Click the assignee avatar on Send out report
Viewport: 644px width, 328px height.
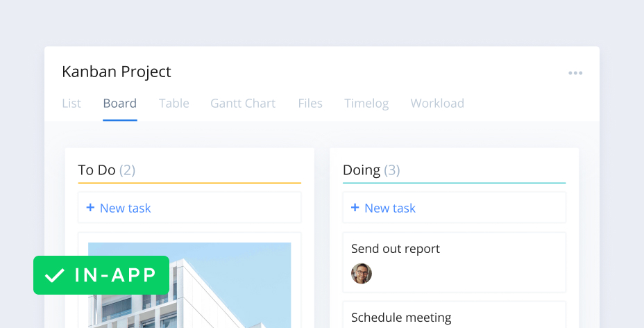(362, 273)
